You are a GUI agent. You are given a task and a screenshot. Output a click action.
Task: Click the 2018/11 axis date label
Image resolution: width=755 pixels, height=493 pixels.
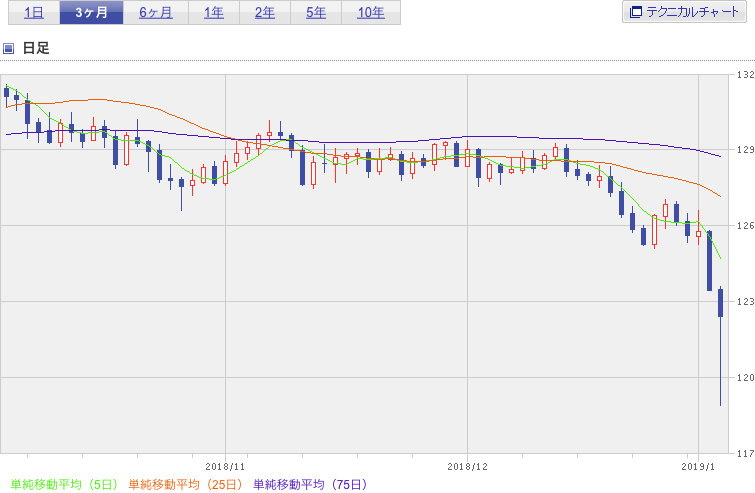pos(225,467)
